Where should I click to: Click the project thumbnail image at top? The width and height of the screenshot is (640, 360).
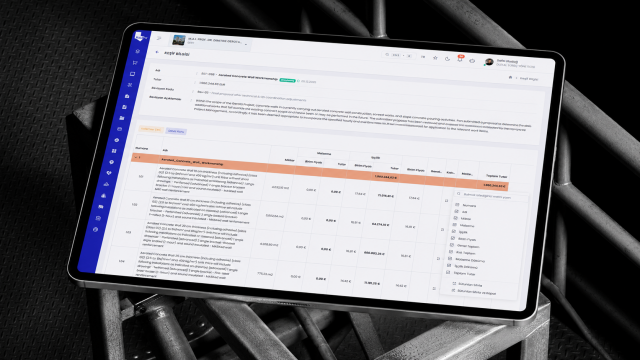pyautogui.click(x=179, y=40)
